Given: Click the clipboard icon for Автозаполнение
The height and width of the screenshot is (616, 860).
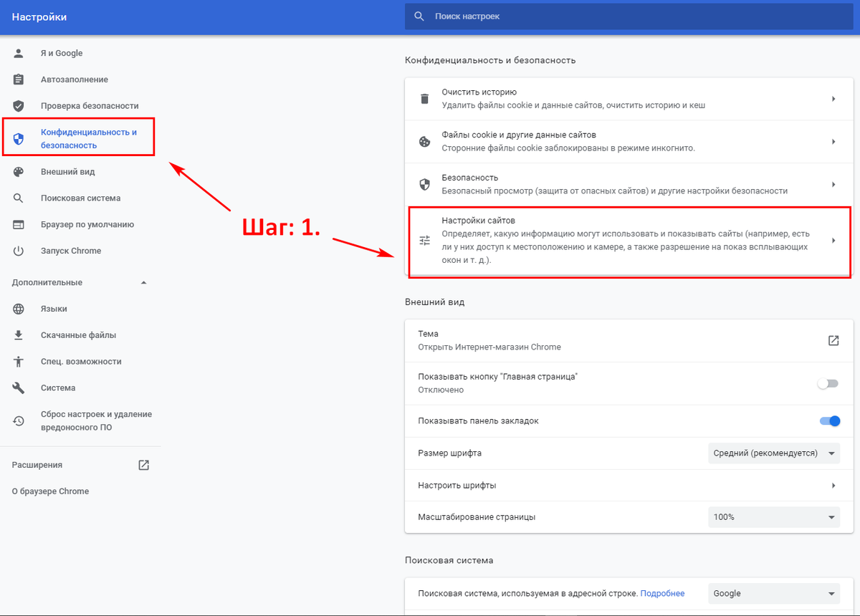Looking at the screenshot, I should tap(19, 80).
